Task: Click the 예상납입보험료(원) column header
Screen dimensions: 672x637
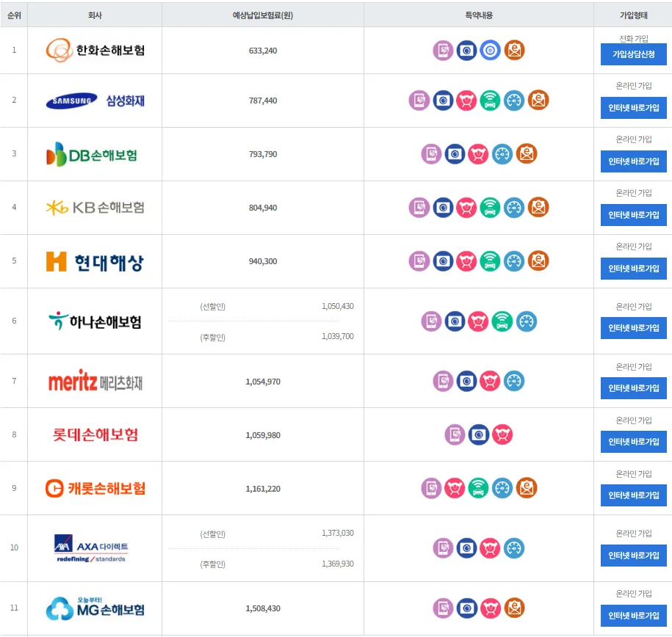Action: click(263, 15)
